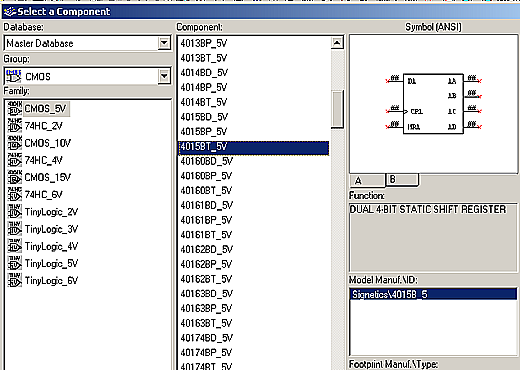Click the CMOS_5V family icon
The height and width of the screenshot is (370, 520).
tap(15, 109)
